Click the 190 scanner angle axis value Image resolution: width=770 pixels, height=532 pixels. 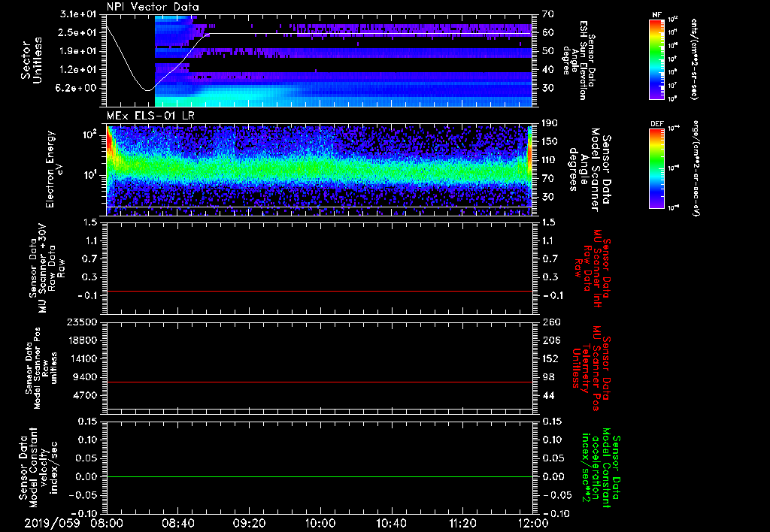[550, 123]
